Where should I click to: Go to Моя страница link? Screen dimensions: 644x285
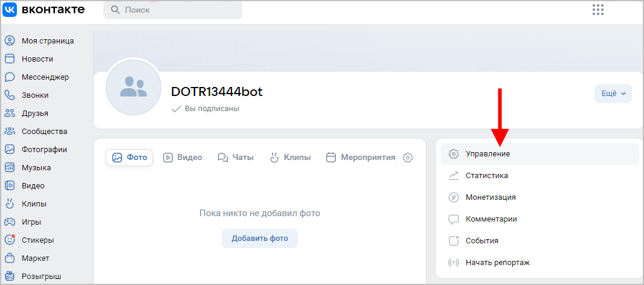[48, 40]
